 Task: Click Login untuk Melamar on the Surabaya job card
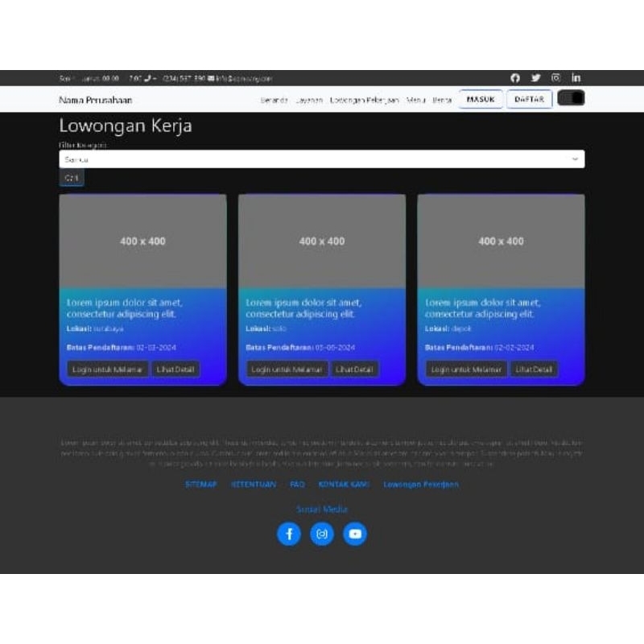pyautogui.click(x=105, y=369)
